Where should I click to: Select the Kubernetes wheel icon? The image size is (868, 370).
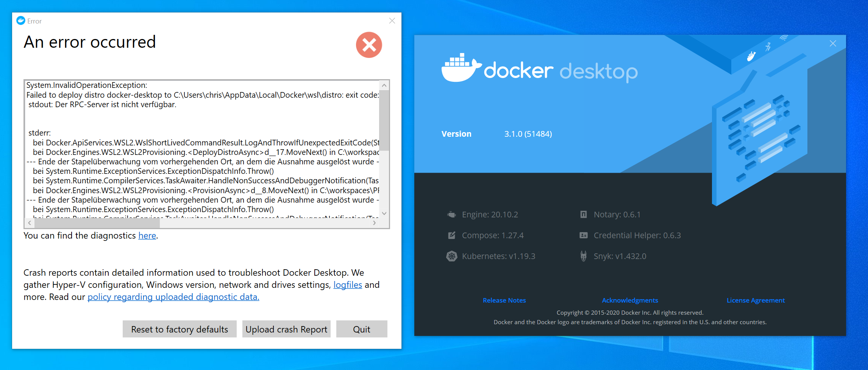(x=451, y=256)
